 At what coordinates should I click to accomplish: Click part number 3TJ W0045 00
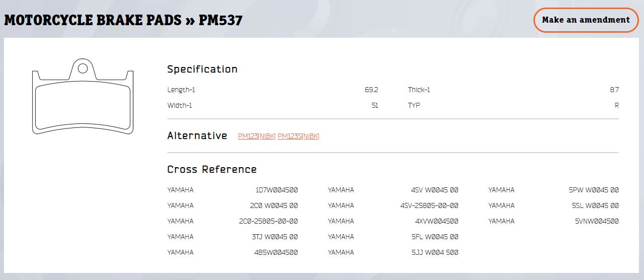tap(274, 237)
